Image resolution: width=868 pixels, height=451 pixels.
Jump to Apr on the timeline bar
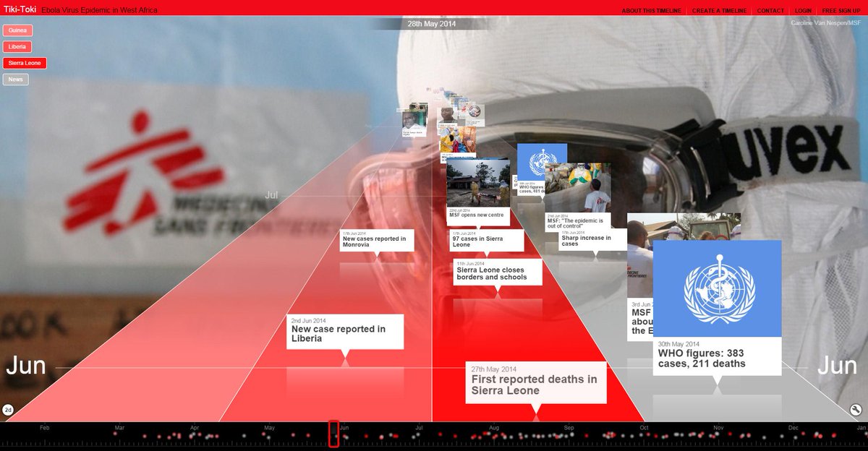pyautogui.click(x=195, y=428)
